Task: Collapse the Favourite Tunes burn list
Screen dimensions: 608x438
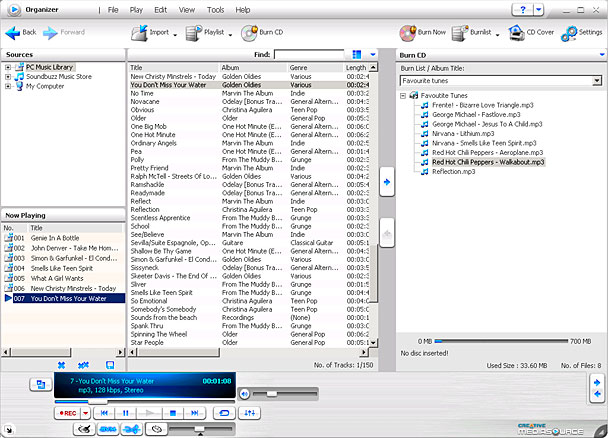Action: pos(403,95)
